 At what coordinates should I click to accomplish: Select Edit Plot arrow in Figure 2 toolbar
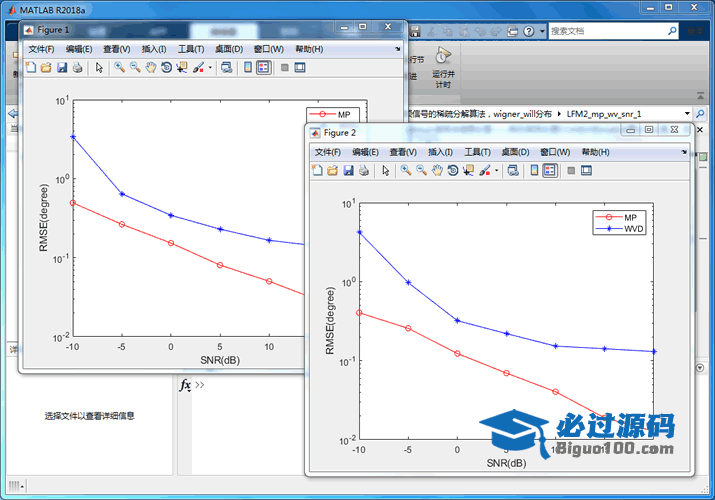click(386, 170)
